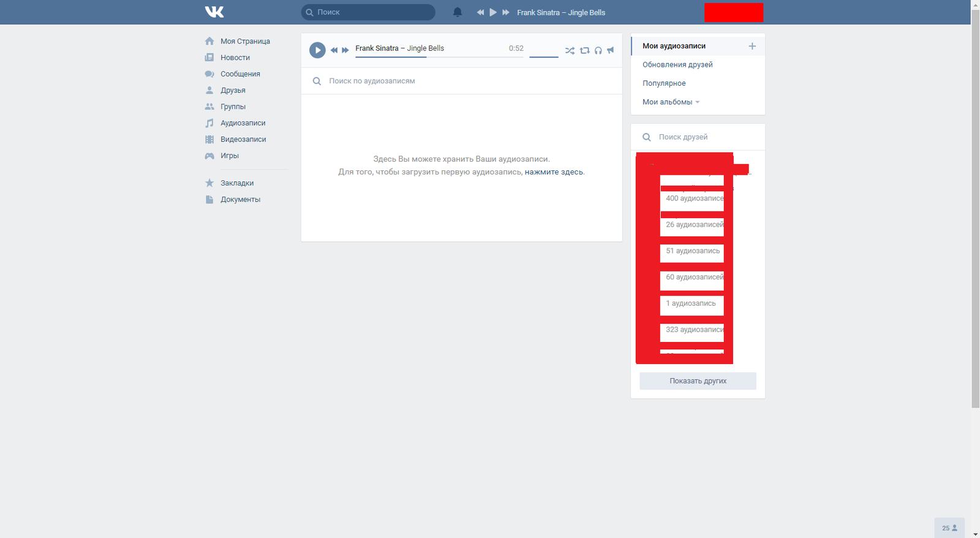Image resolution: width=980 pixels, height=538 pixels.
Task: Click the Groups people icon
Action: [209, 107]
